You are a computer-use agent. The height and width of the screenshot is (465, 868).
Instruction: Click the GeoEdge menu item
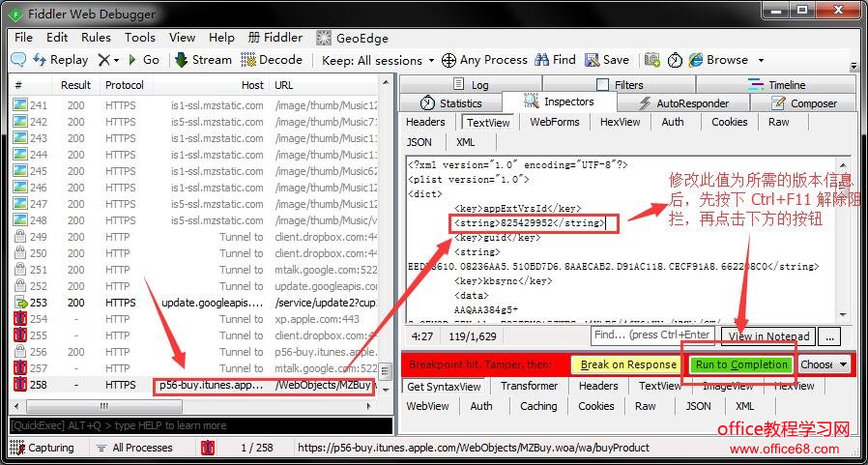point(352,38)
